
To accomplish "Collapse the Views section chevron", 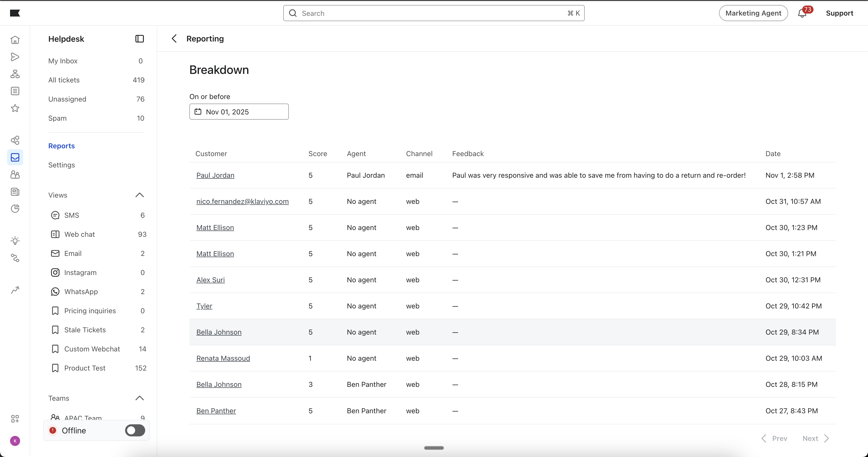I will coord(139,195).
